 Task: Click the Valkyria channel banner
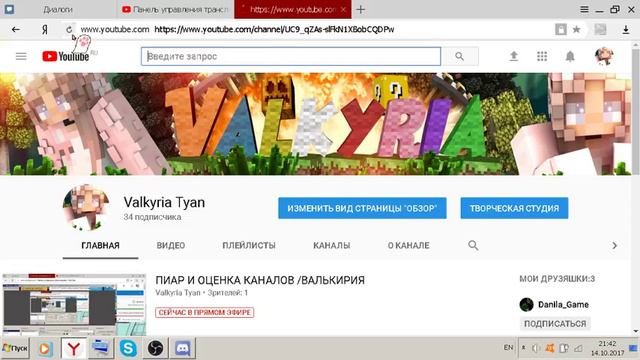(x=316, y=124)
